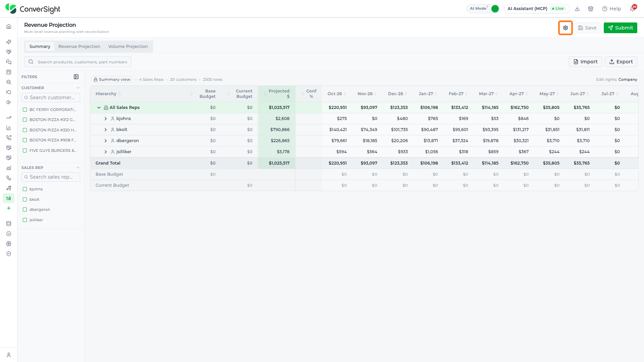Focus the Search customer filter field
644x362 pixels.
[x=51, y=98]
